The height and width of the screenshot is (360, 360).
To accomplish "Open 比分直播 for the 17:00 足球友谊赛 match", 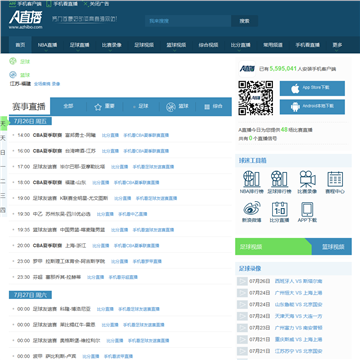I will [x=119, y=167].
